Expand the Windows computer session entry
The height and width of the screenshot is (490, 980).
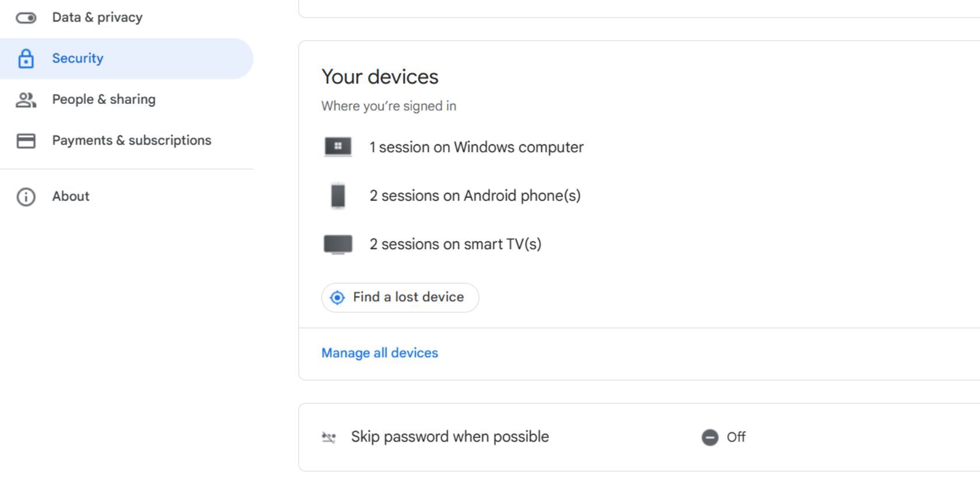coord(475,147)
